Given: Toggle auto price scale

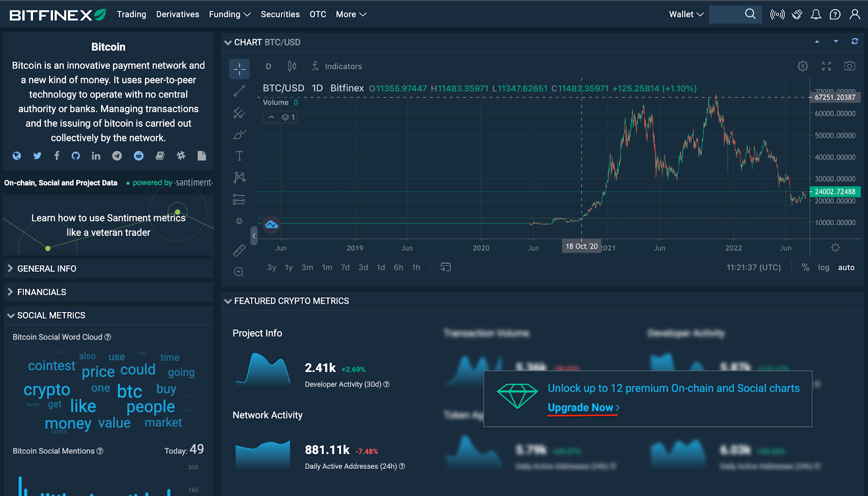Looking at the screenshot, I should [846, 268].
